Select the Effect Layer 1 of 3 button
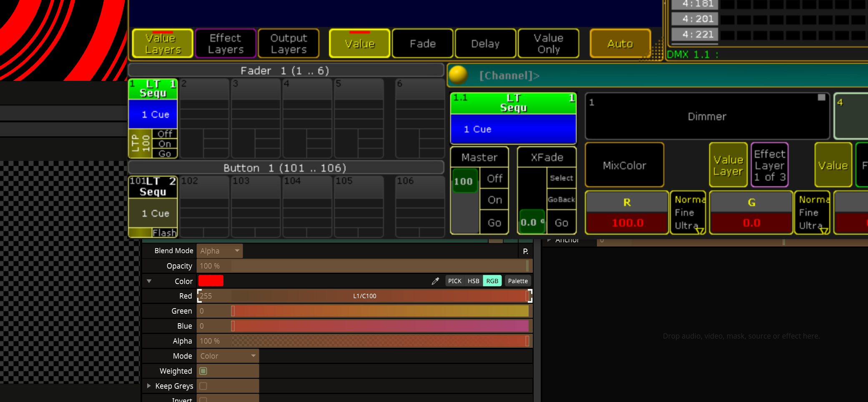The height and width of the screenshot is (402, 868). [x=770, y=165]
